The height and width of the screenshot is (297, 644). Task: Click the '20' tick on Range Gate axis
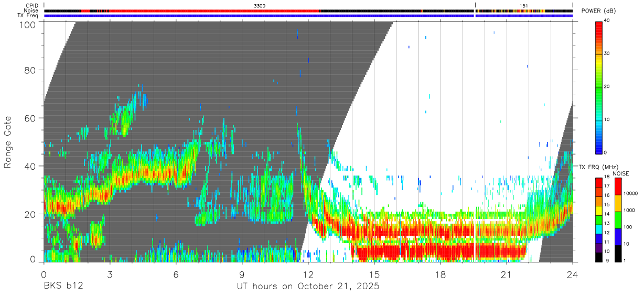click(x=31, y=214)
